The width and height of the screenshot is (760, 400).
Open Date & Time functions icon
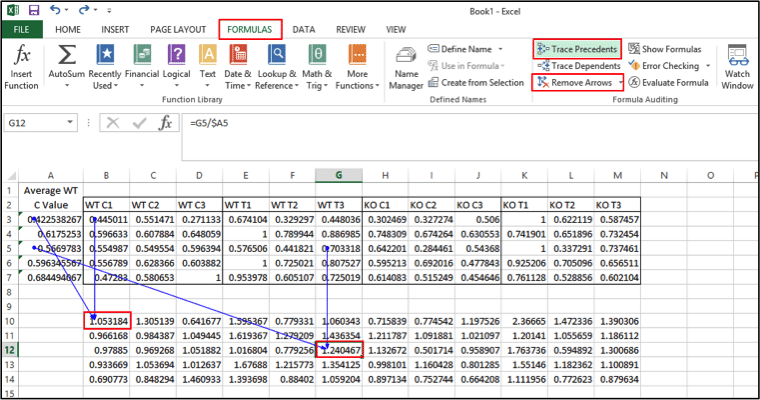click(x=238, y=54)
